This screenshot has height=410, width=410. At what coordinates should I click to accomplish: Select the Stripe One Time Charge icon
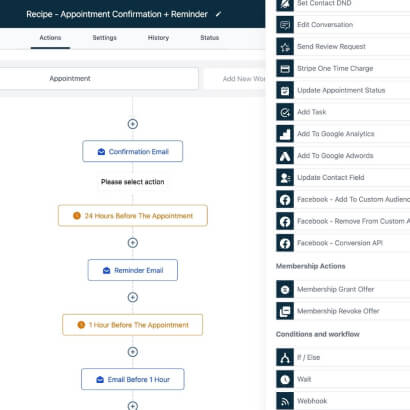coord(285,68)
